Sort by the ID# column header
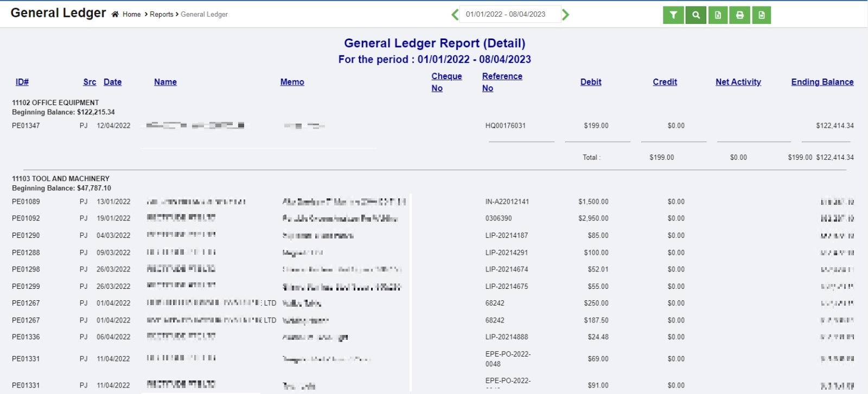The image size is (868, 394). click(x=22, y=82)
